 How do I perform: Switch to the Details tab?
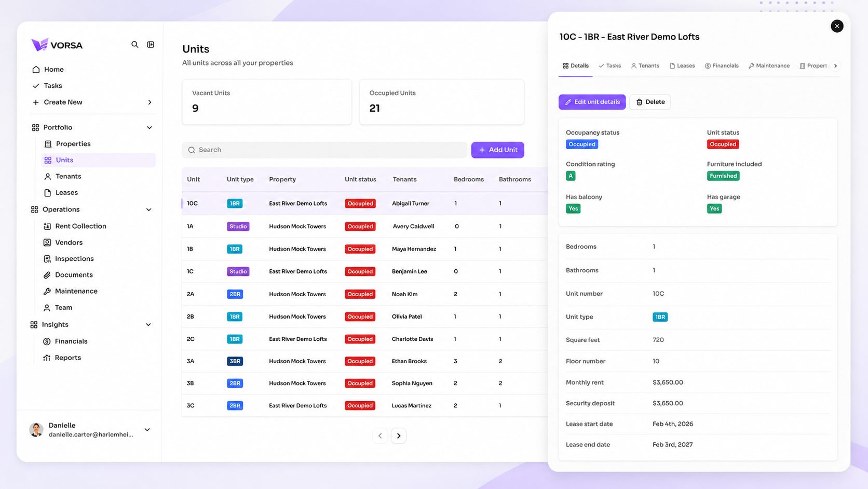click(x=575, y=66)
